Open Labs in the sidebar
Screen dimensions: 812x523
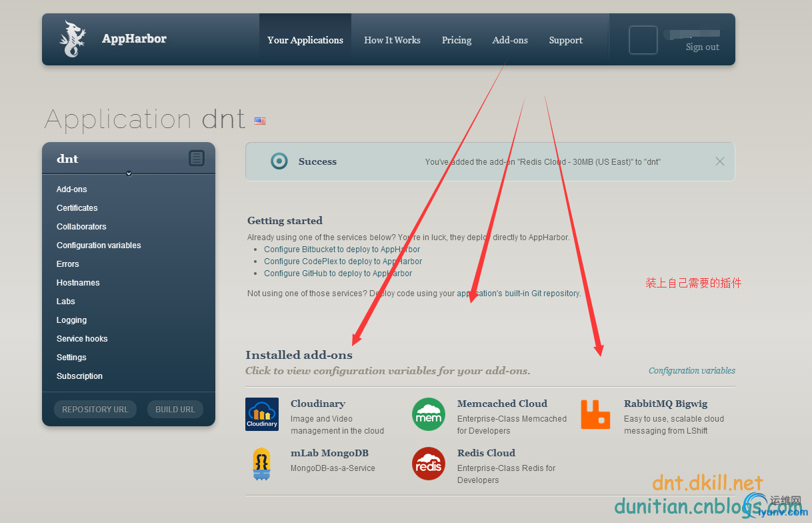[x=66, y=302]
